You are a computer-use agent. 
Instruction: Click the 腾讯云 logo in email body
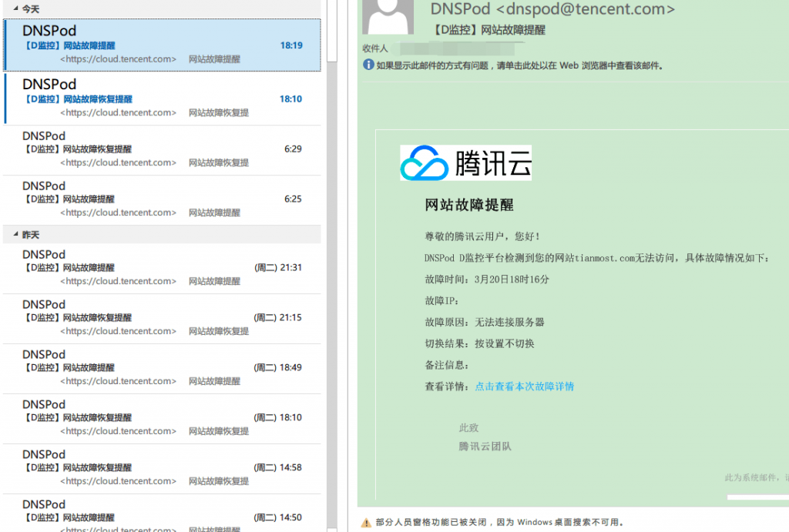(x=465, y=163)
